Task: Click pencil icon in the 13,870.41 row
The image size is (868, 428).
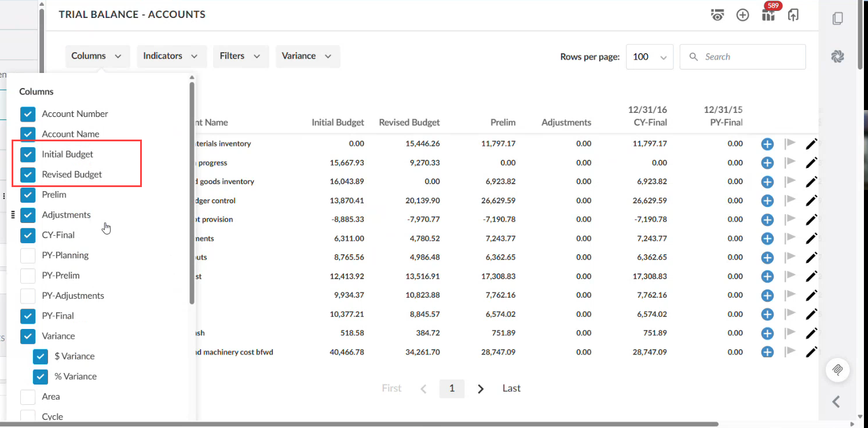Action: coord(811,200)
